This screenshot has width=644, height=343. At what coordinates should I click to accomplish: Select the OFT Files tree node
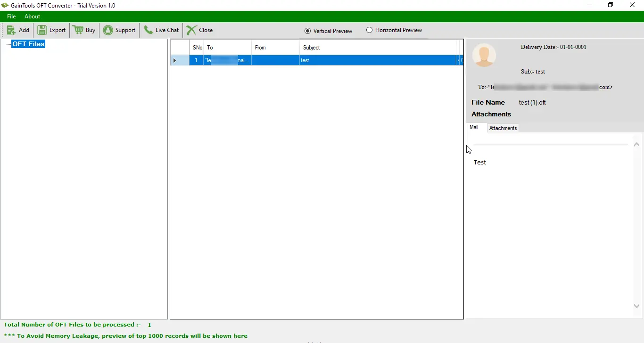coord(28,44)
